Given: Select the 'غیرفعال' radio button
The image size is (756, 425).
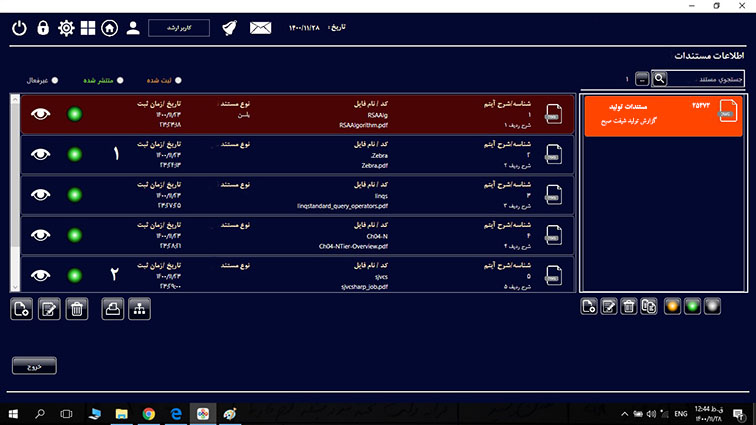Looking at the screenshot, I should click(54, 80).
